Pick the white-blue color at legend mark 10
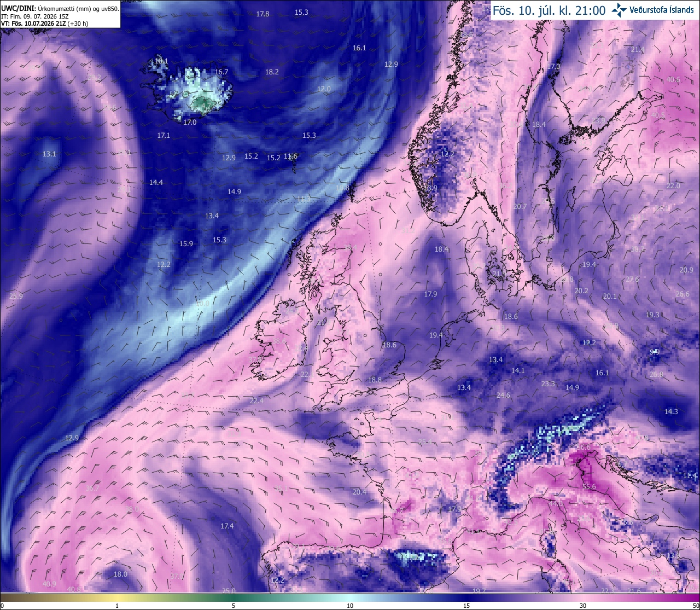 pos(350,597)
